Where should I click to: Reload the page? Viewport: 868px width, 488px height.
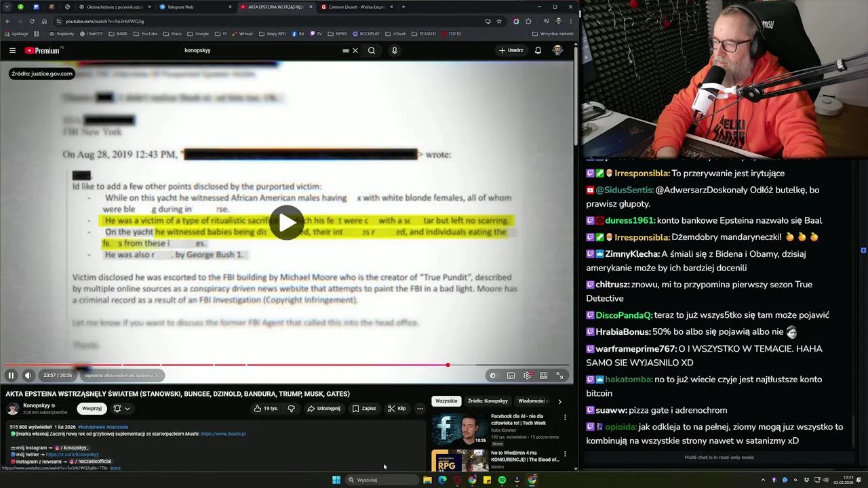tap(32, 21)
